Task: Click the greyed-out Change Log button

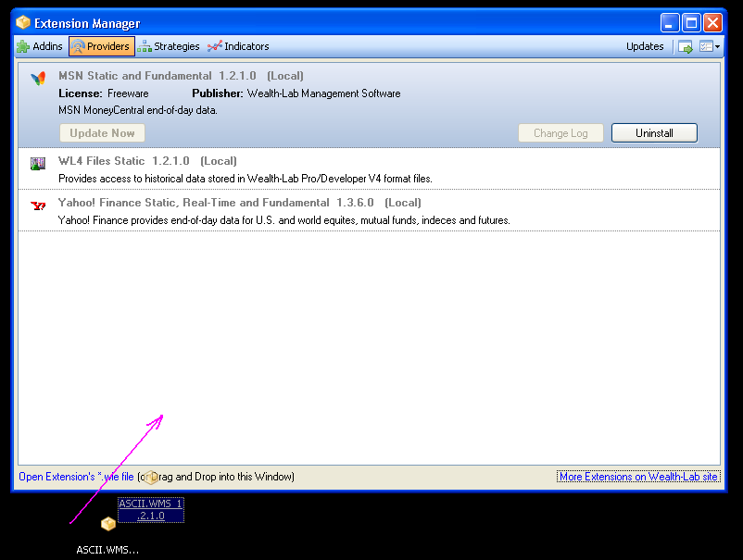Action: click(x=560, y=133)
